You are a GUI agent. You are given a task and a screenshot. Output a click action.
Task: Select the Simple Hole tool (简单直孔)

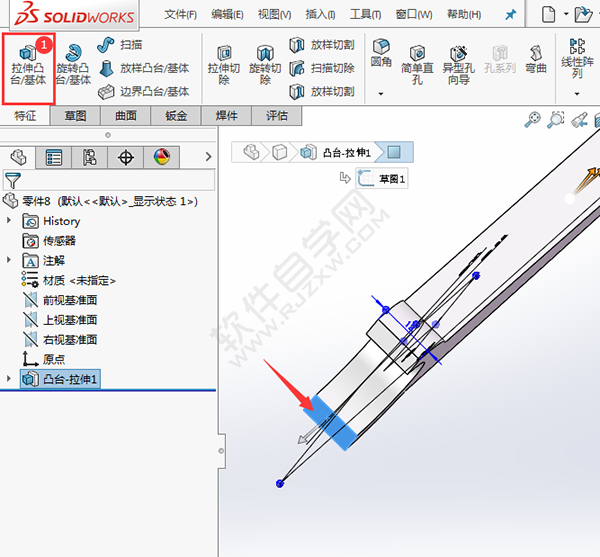tap(417, 65)
